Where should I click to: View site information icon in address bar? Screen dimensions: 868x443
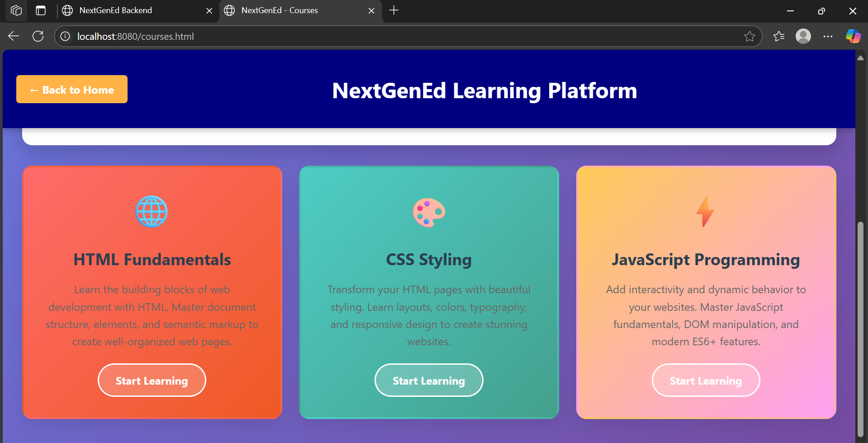(x=65, y=36)
